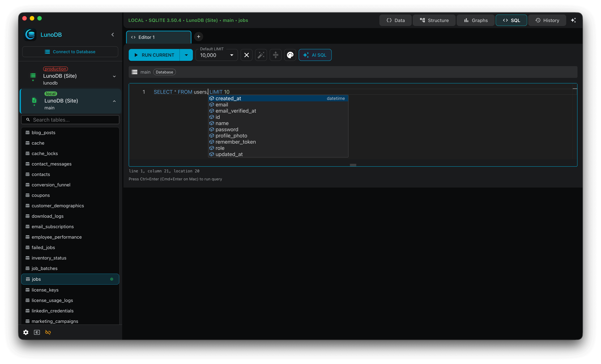Open the AI assistant sparkles icon top right
601x364 pixels.
pos(574,20)
